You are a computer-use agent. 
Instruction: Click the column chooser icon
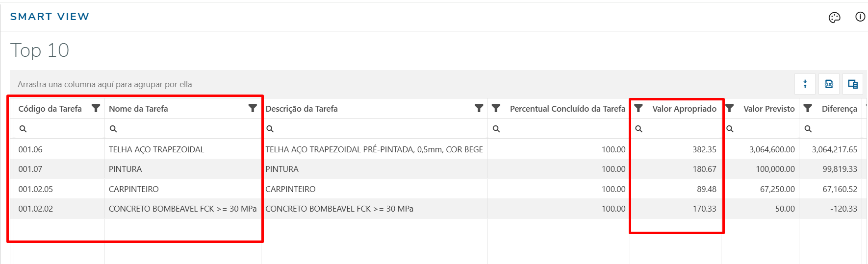point(853,84)
